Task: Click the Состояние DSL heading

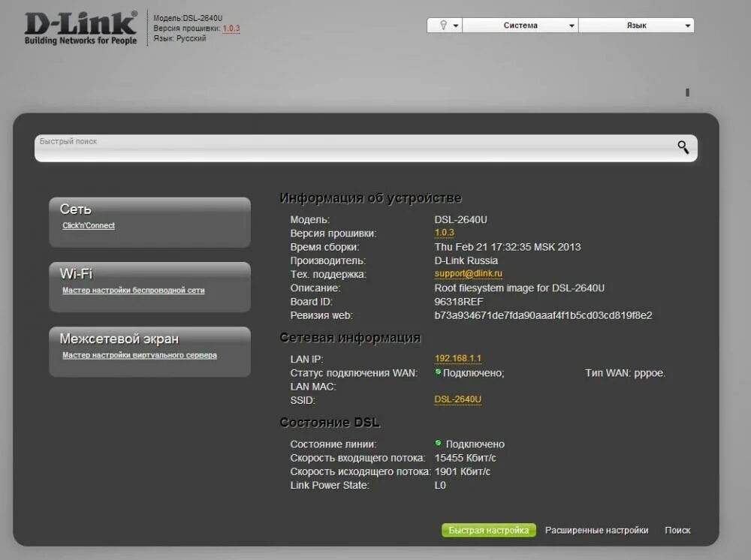Action: pos(330,423)
